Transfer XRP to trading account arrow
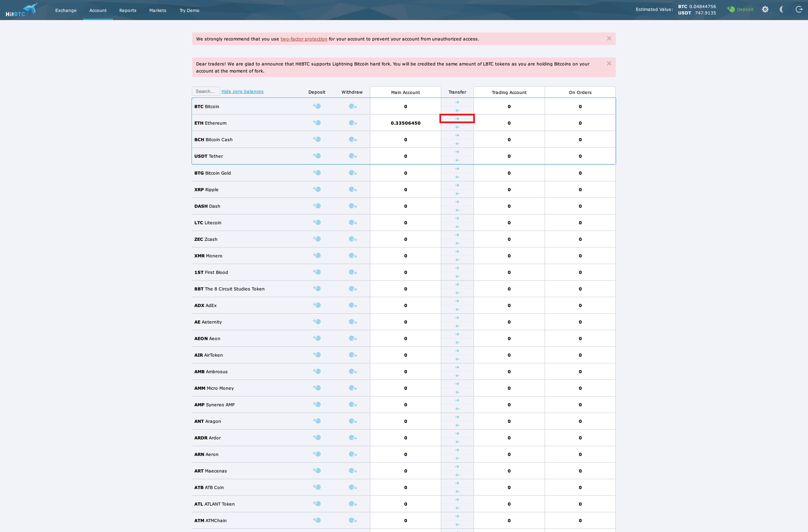 pyautogui.click(x=457, y=185)
